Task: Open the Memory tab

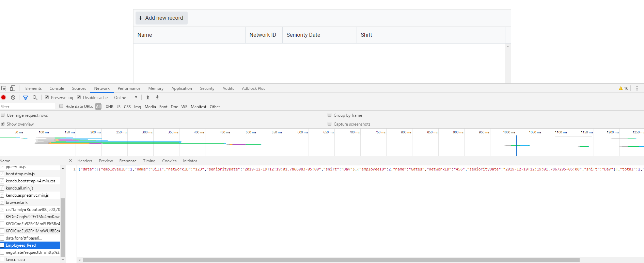Action: click(x=156, y=88)
